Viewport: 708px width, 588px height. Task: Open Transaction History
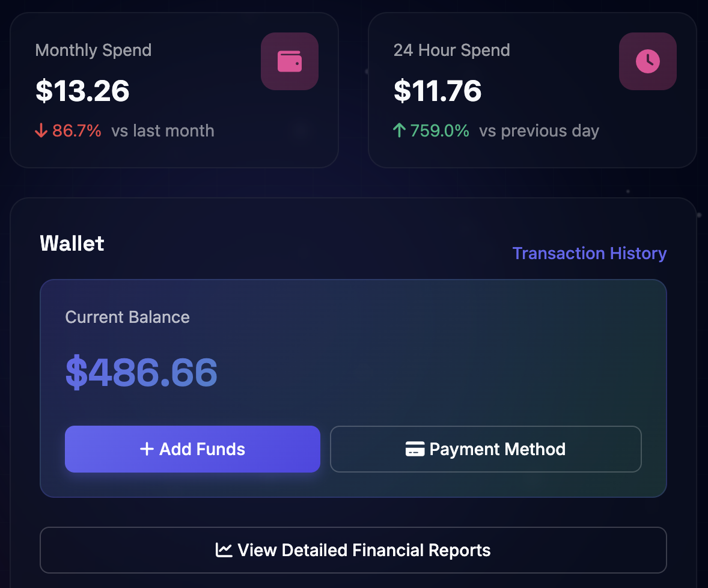point(589,253)
